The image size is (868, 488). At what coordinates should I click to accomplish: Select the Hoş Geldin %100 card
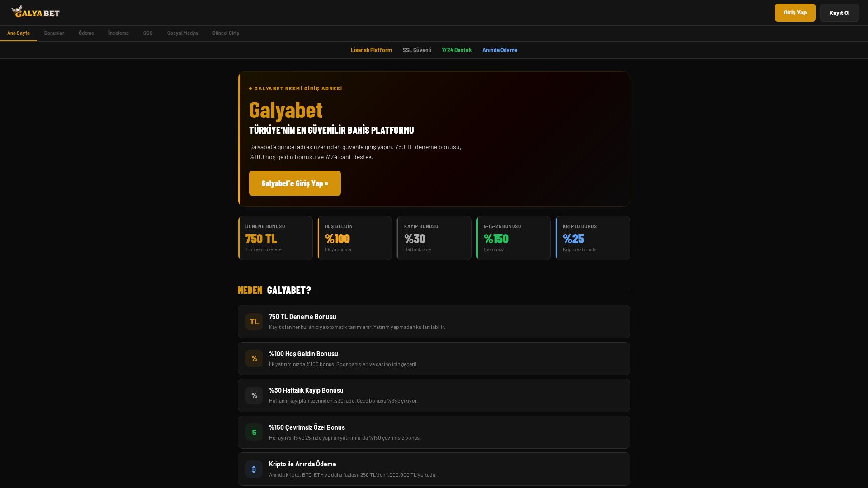pyautogui.click(x=355, y=238)
